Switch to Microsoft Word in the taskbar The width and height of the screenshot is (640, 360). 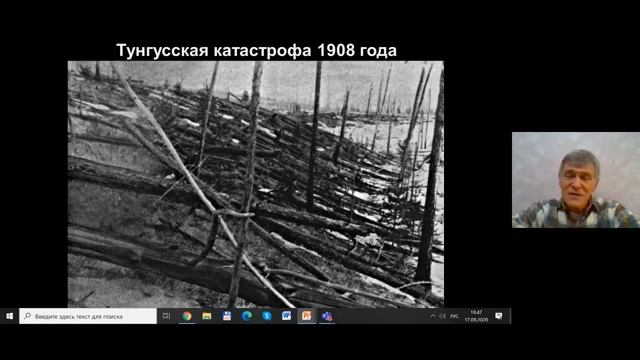[287, 316]
